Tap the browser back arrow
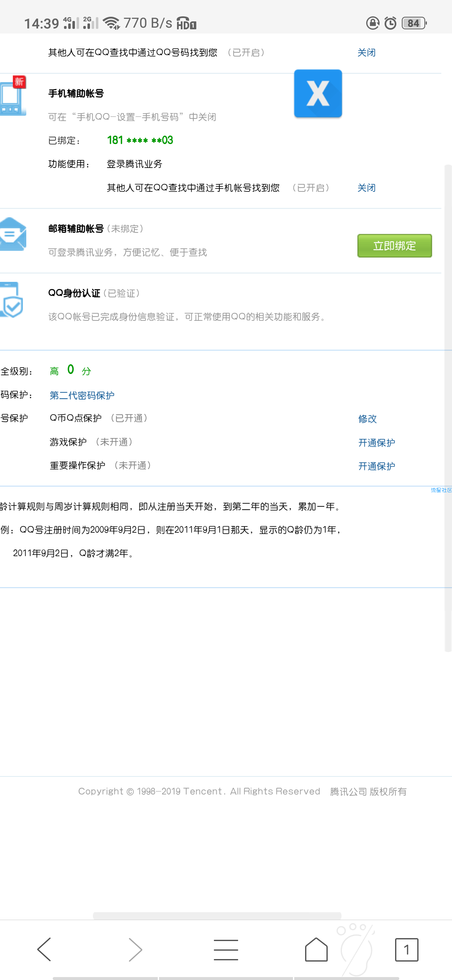452x980 pixels. [44, 949]
